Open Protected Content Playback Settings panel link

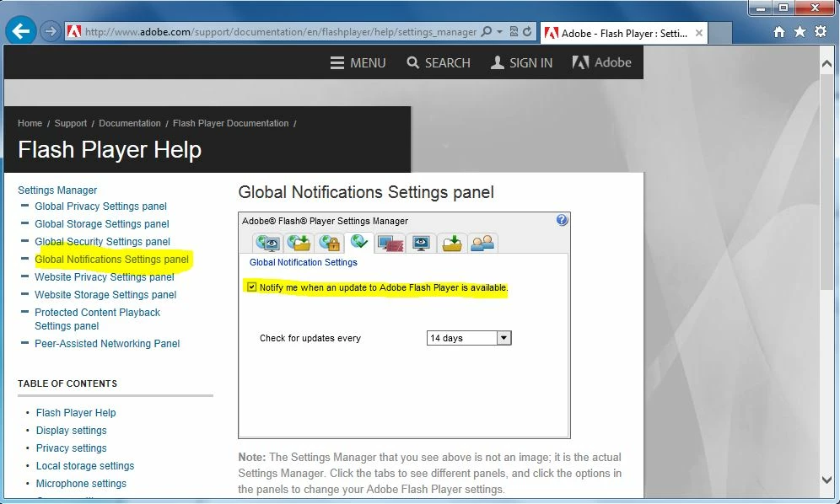(x=98, y=319)
